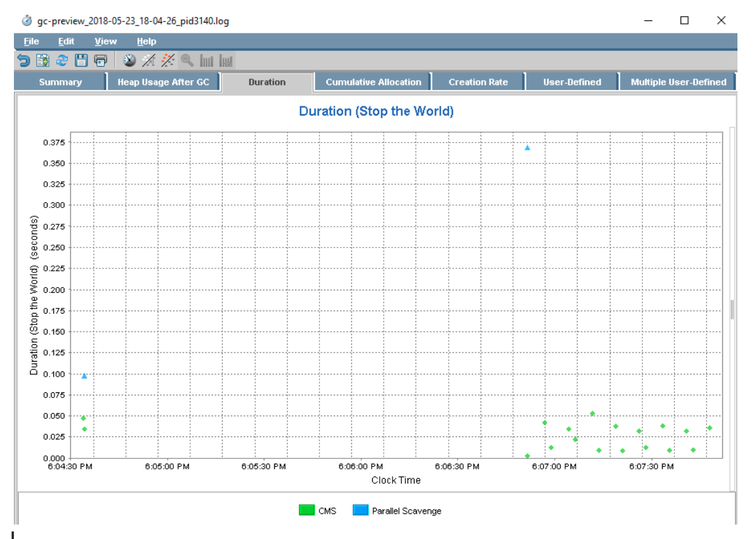The height and width of the screenshot is (539, 756).
Task: Click the 0.050 y-axis value
Action: (54, 416)
